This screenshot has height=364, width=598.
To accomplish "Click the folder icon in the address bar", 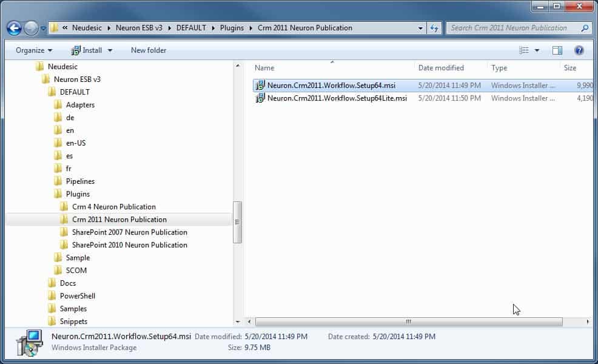I will pos(55,28).
